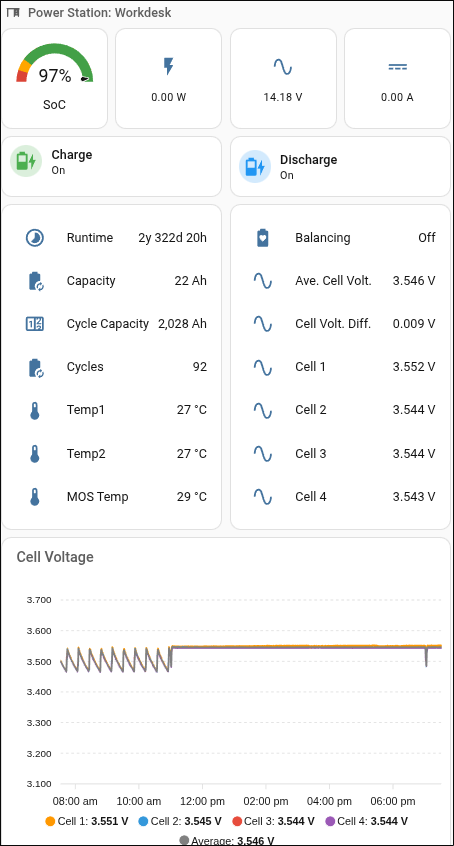Image resolution: width=454 pixels, height=846 pixels.
Task: Click the Cell 3 wave icon
Action: tap(263, 453)
